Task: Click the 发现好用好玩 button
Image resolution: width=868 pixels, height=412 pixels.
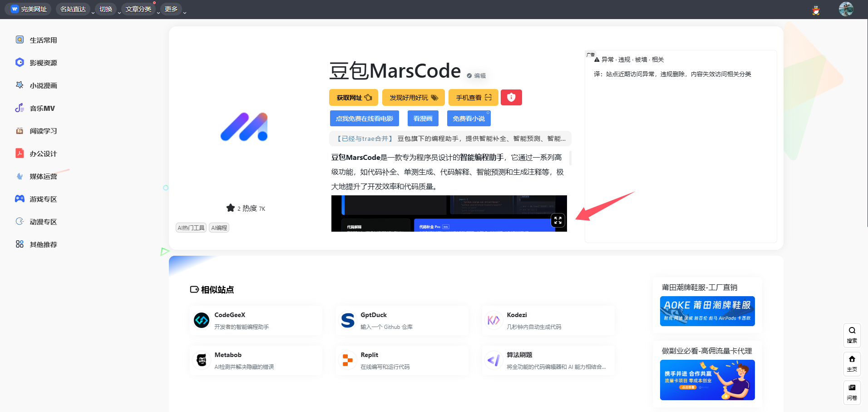Action: click(414, 97)
